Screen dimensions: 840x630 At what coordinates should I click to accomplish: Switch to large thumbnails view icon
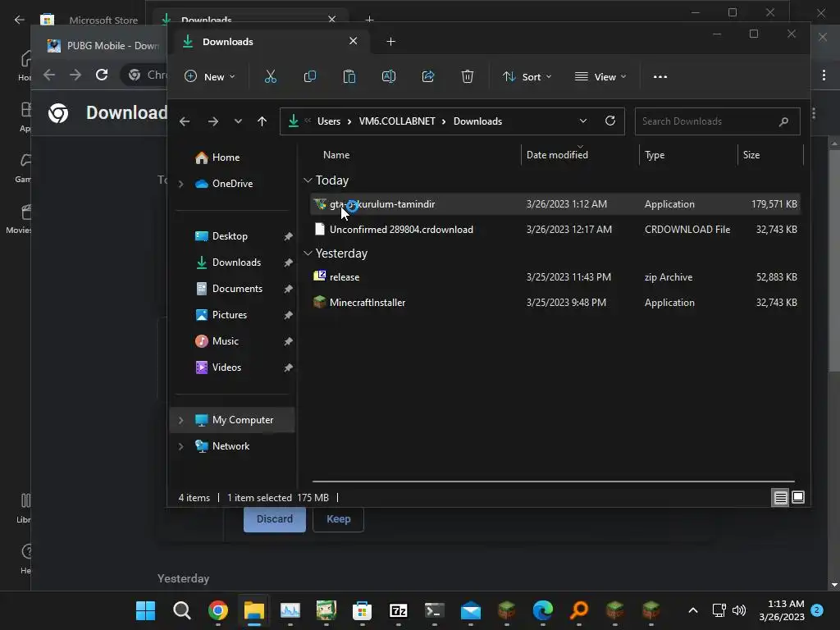[798, 498]
